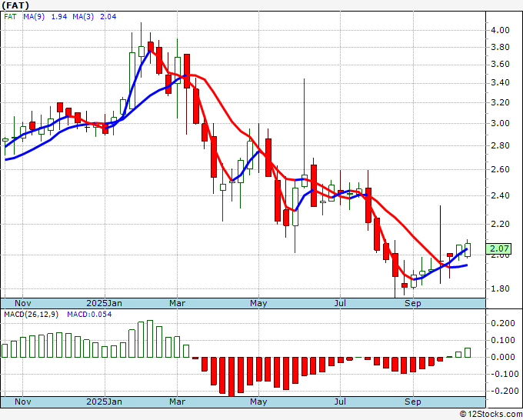Click the latest white candlestick near 2.07
The height and width of the screenshot is (420, 523).
click(468, 250)
